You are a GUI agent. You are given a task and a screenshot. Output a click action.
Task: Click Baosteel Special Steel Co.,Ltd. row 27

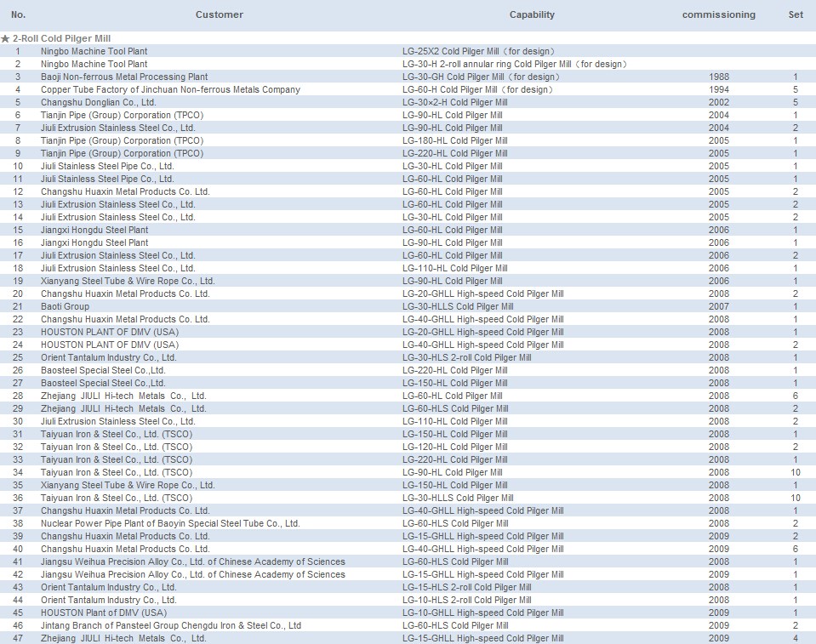[x=103, y=383]
